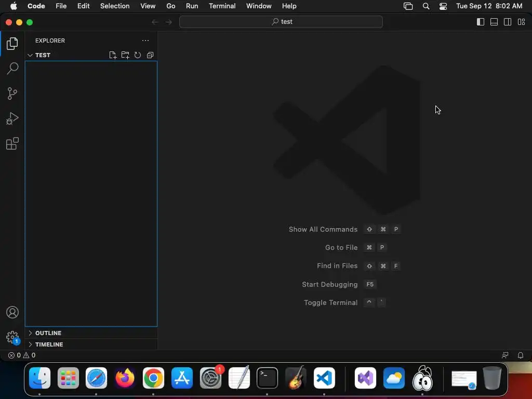Open the Go menu

pos(170,6)
